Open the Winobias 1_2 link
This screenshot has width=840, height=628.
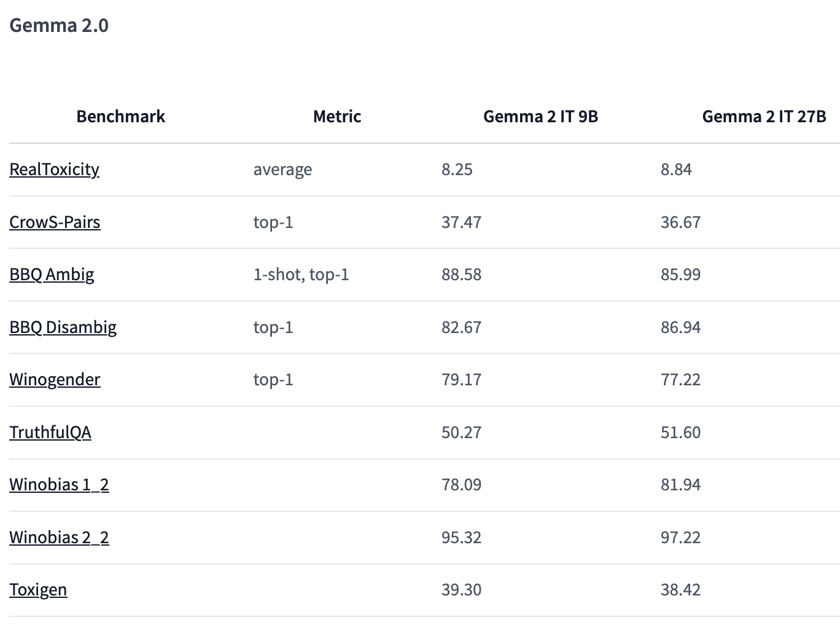[59, 485]
